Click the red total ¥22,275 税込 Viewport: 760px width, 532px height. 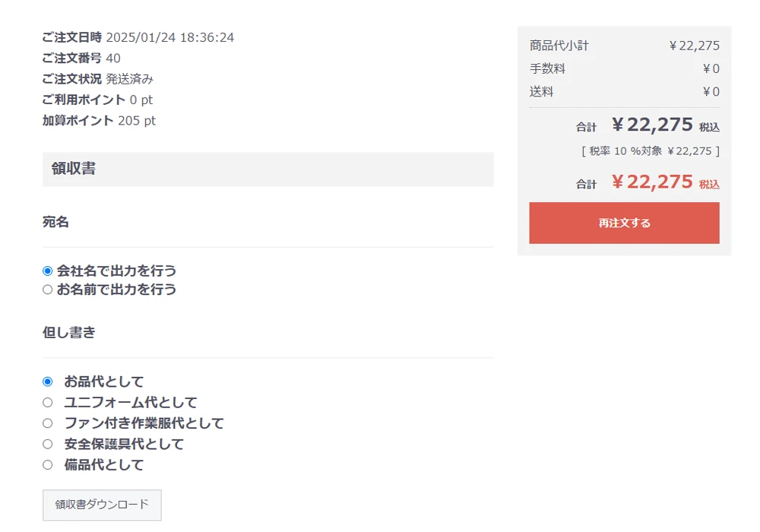tap(665, 182)
